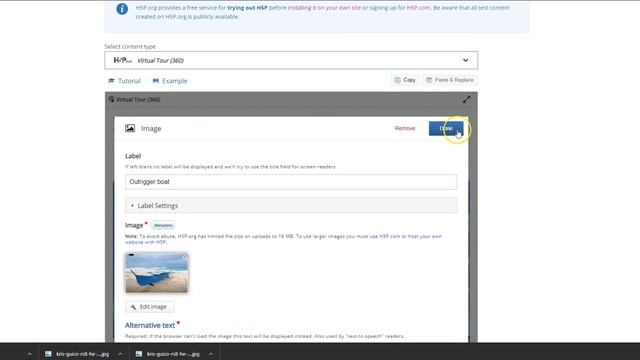Open the installing it on your own site link
Viewport: 640px width, 360px height.
click(324, 8)
